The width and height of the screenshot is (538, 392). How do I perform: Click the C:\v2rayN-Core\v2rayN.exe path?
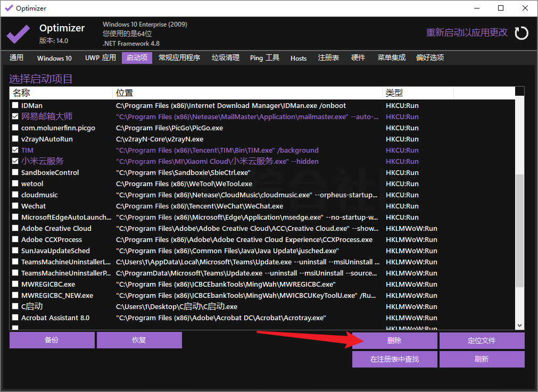pos(160,139)
